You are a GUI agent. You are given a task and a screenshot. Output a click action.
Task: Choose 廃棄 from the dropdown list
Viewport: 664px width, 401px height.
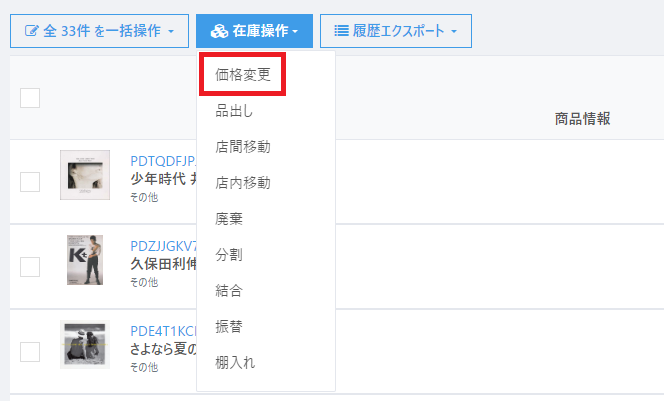pos(229,219)
